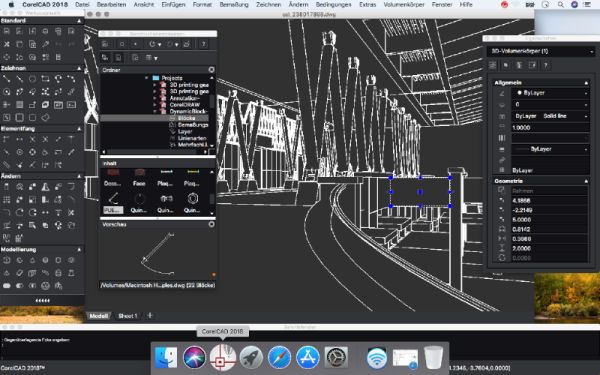Collapse the Modellierung toolbar section
Screen dimensions: 600x375
click(79, 249)
